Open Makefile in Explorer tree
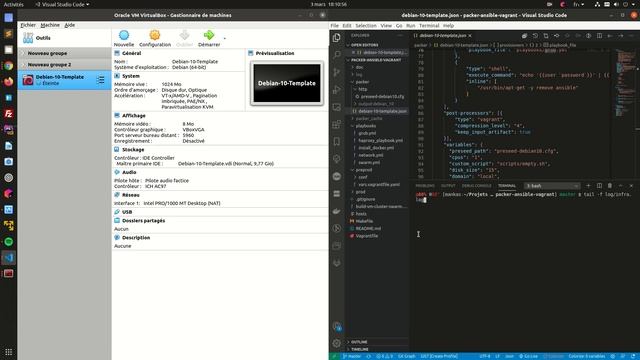The image size is (640, 360). click(x=364, y=221)
